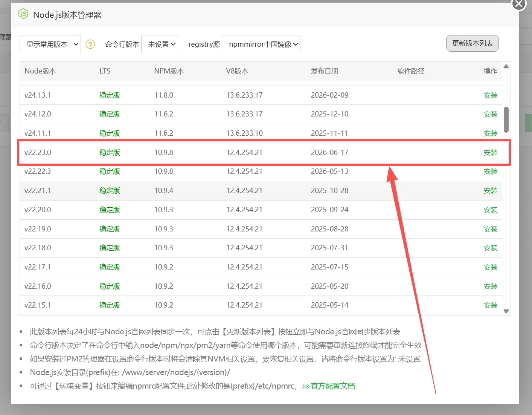Install Node v22.21.1
Screen dimensions: 532x415
pos(491,191)
